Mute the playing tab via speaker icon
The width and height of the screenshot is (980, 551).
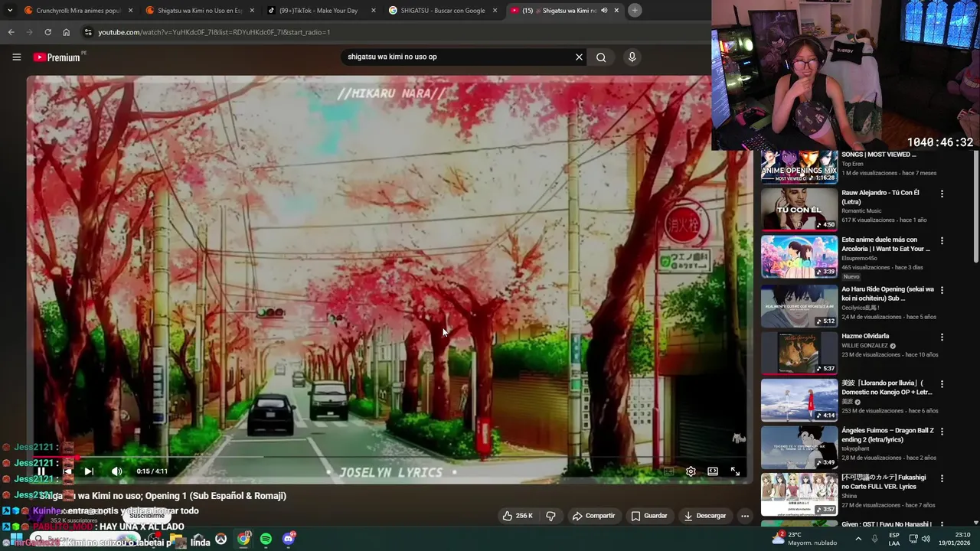tap(603, 11)
